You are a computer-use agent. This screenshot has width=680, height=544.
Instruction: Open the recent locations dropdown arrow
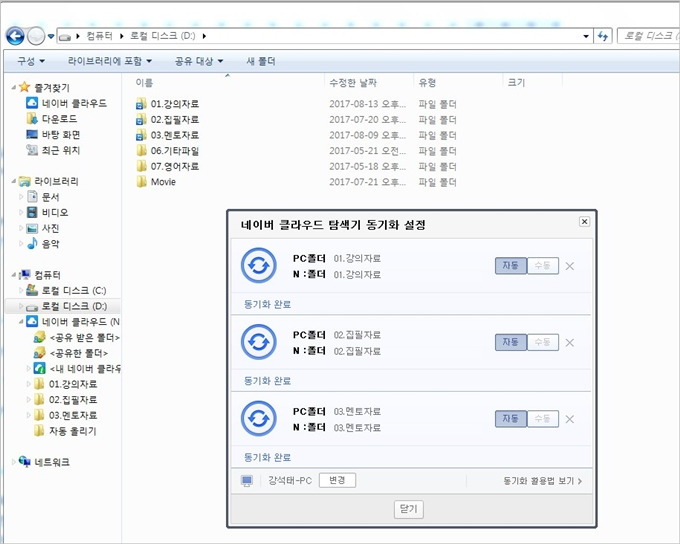[x=51, y=36]
